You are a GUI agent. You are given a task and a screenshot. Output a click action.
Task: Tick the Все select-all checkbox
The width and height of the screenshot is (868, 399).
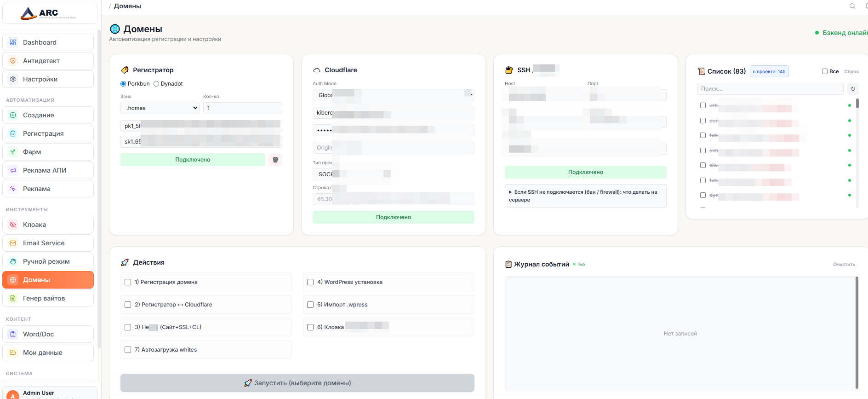(825, 71)
